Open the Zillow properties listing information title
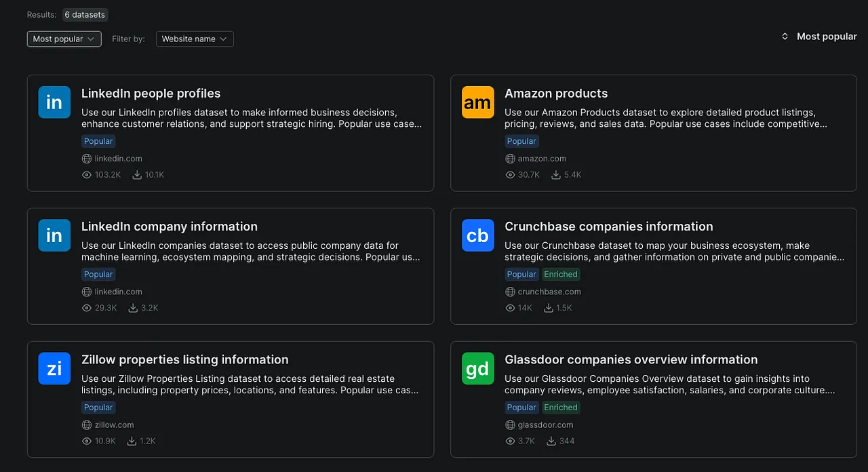 point(185,359)
